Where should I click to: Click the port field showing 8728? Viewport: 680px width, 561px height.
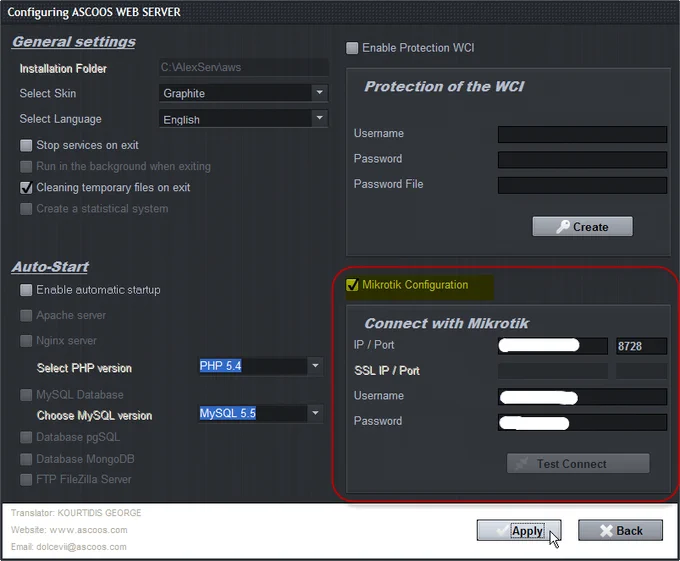[641, 346]
